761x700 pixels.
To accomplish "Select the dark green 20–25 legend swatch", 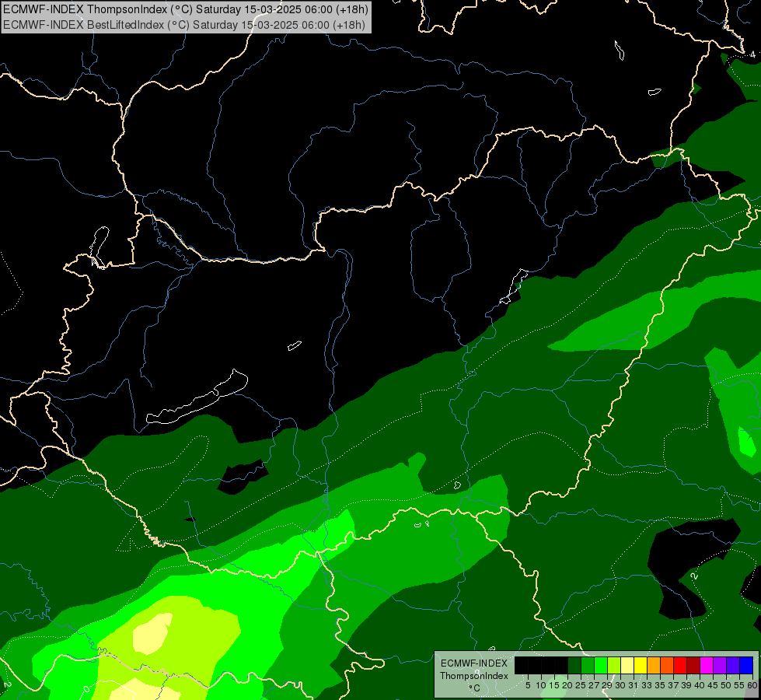I will [x=574, y=665].
